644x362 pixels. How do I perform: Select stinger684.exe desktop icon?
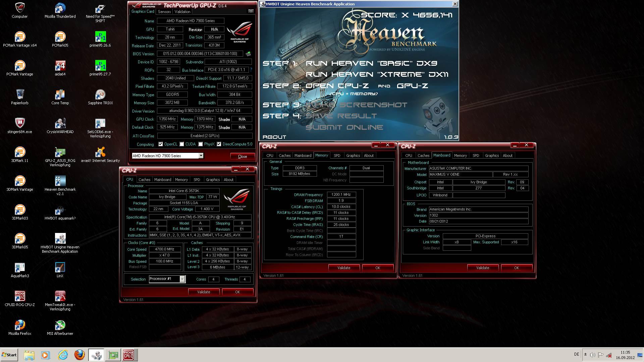click(20, 126)
